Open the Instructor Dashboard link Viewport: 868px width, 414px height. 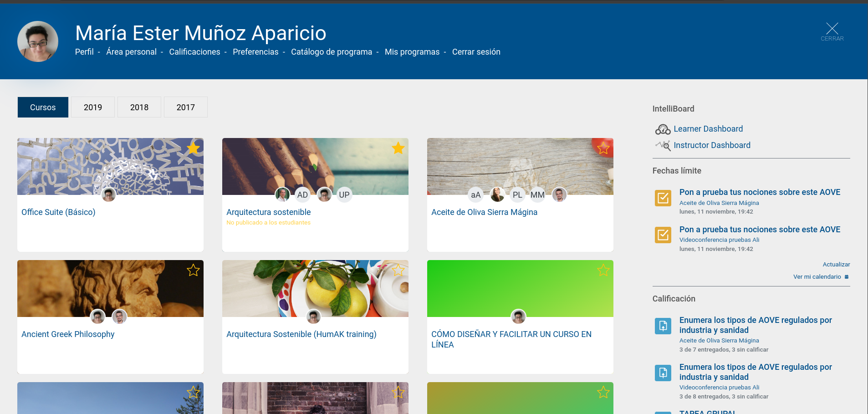(x=712, y=145)
